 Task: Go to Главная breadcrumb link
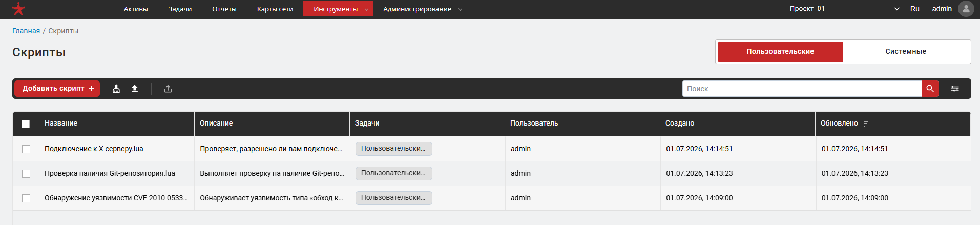pos(26,31)
